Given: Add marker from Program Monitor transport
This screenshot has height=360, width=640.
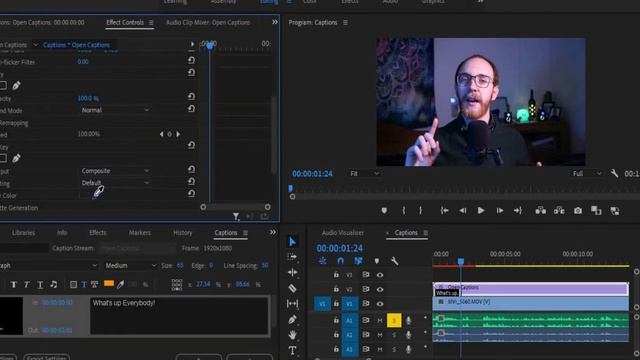Looking at the screenshot, I should tap(384, 211).
